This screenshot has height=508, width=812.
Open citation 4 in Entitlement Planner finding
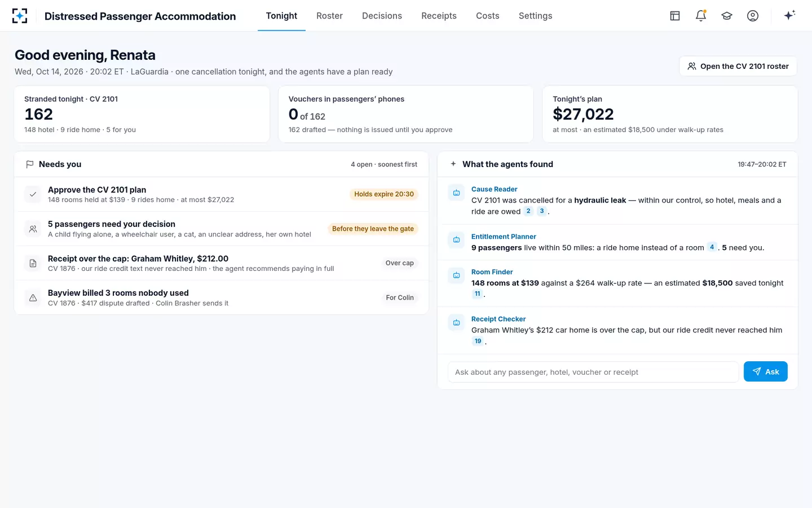coord(712,247)
